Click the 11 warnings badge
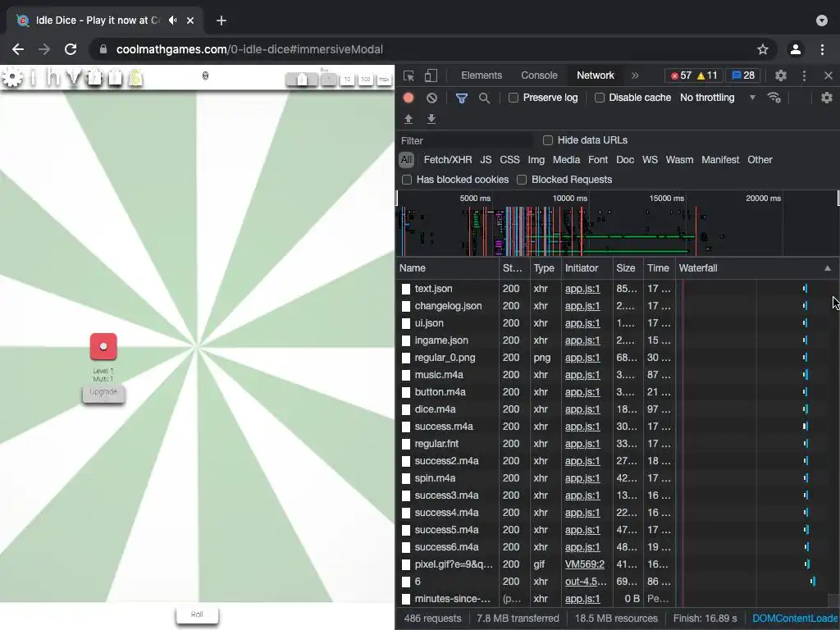Image resolution: width=840 pixels, height=630 pixels. point(707,75)
